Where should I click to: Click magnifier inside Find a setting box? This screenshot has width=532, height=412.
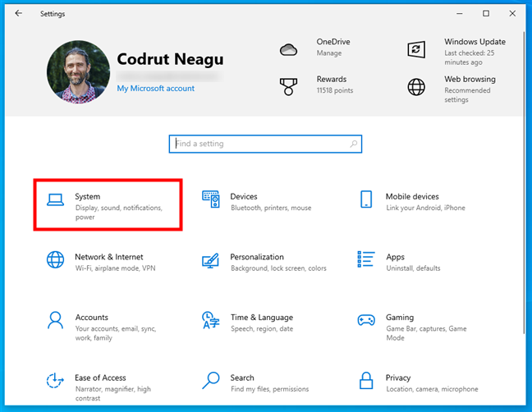[354, 144]
